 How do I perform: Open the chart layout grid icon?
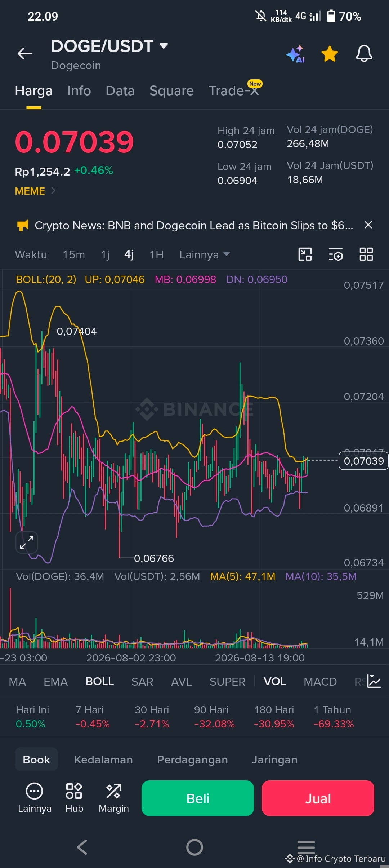(366, 254)
